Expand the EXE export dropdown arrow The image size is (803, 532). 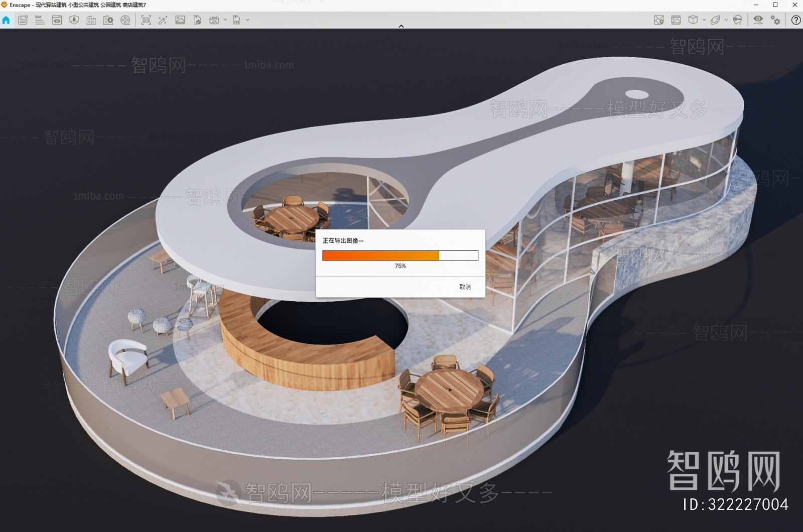click(x=247, y=20)
